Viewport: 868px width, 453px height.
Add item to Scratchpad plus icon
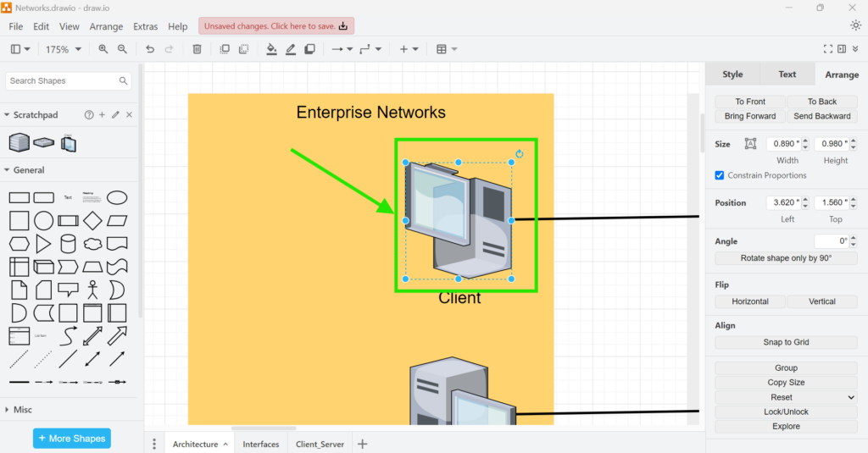pos(102,114)
